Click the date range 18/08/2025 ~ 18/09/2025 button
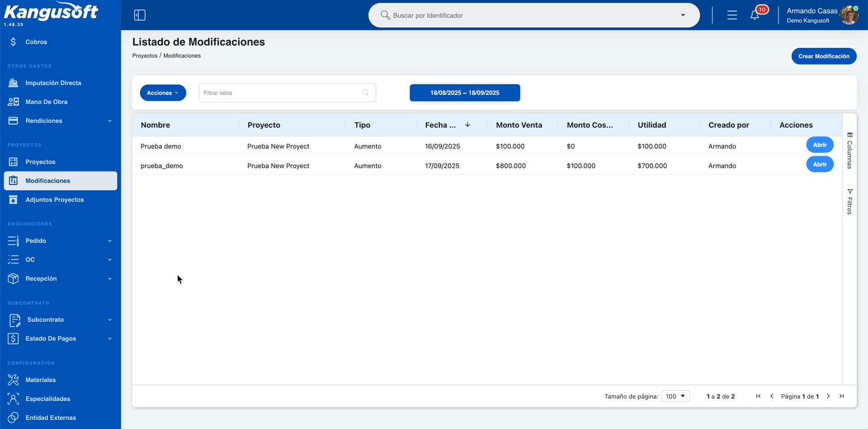 pos(465,93)
